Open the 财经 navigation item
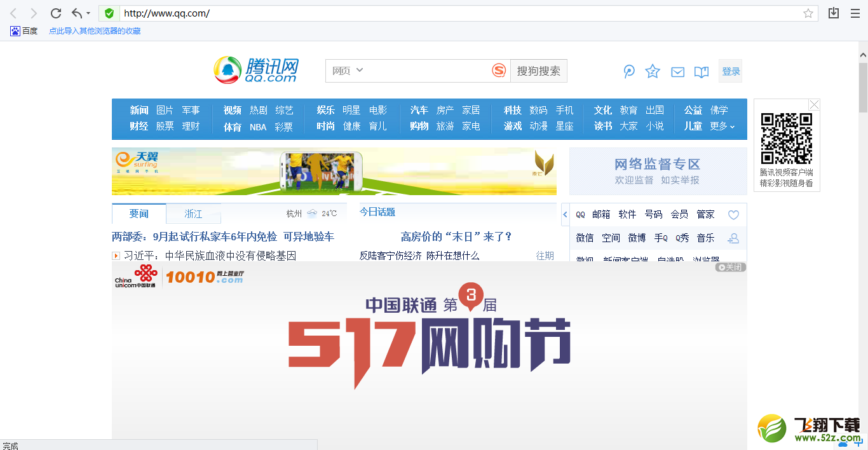Viewport: 868px width, 450px height. coord(139,126)
